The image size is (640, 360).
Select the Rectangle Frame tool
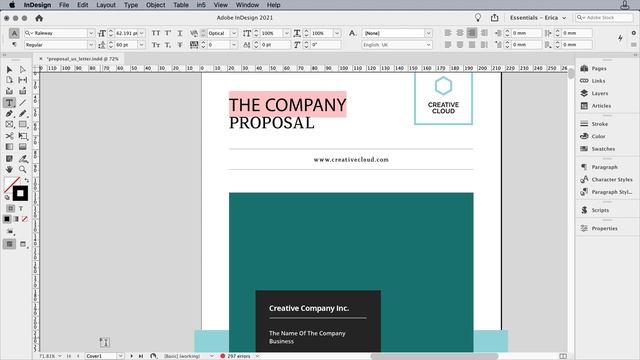coord(9,124)
